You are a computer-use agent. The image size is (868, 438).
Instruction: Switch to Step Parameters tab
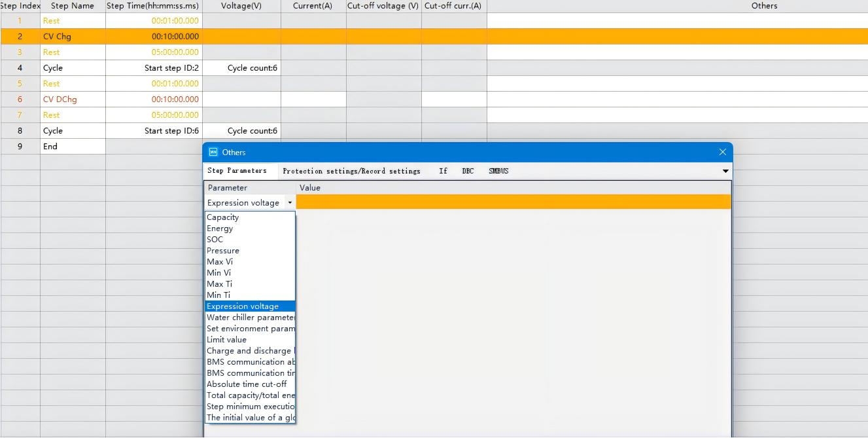click(237, 171)
